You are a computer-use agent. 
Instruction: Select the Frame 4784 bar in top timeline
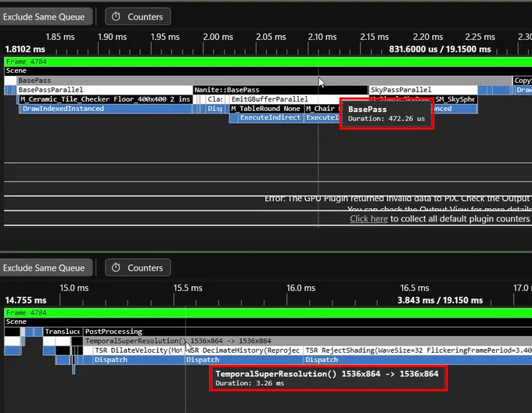(268, 62)
